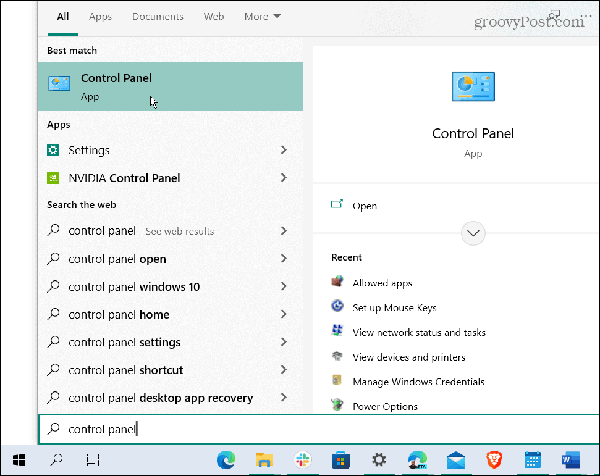Open the Windows Start button
This screenshot has height=476, width=600.
point(19,460)
